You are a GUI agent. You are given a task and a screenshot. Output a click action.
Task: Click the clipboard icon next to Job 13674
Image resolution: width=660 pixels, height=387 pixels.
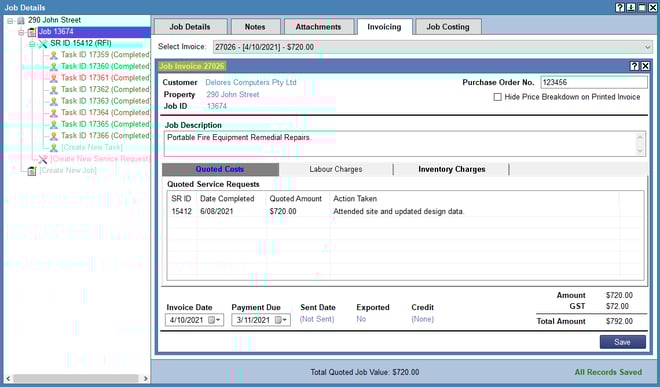pyautogui.click(x=32, y=32)
